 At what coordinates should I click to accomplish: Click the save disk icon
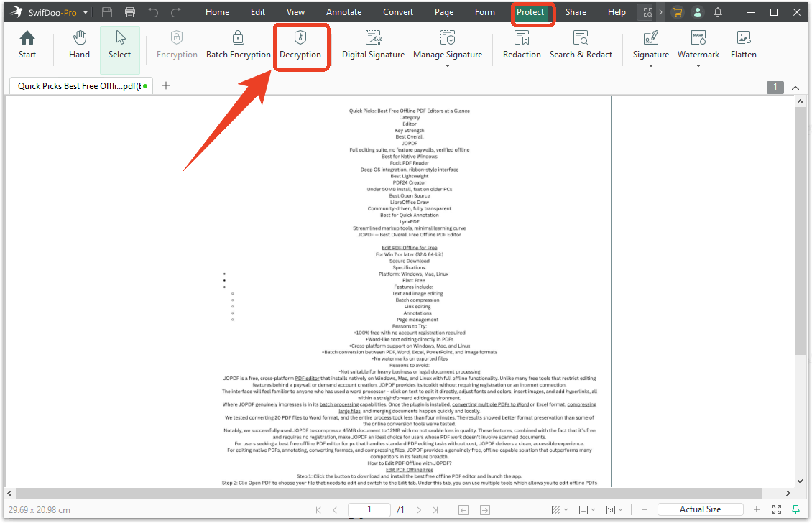(x=106, y=12)
